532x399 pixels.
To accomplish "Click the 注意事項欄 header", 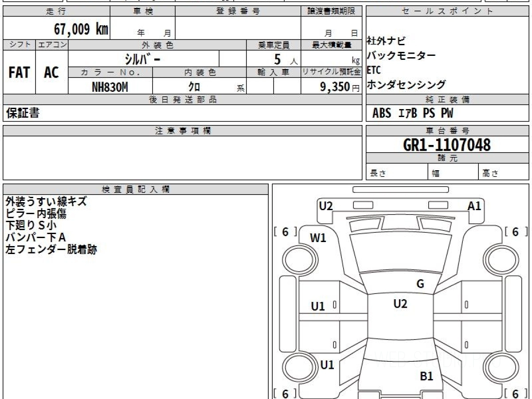I will [x=183, y=131].
